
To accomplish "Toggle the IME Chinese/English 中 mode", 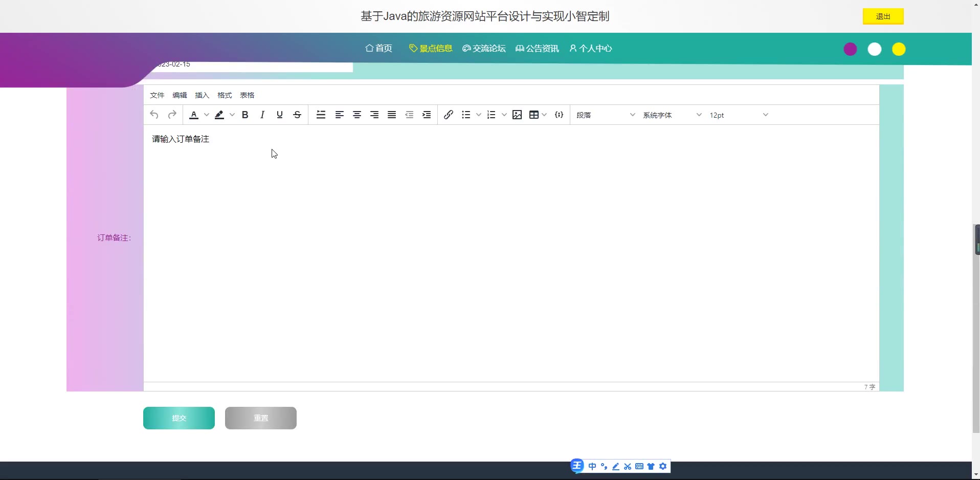I will pos(592,466).
